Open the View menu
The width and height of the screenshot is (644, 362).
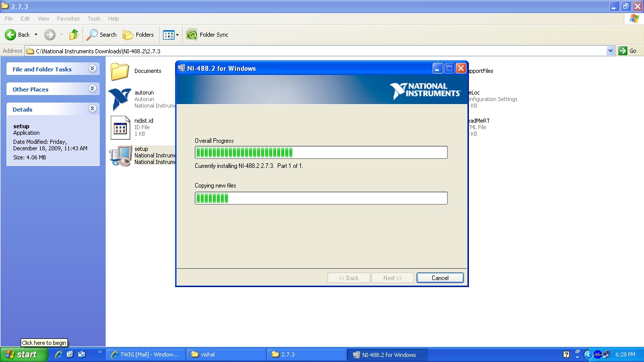tap(44, 19)
